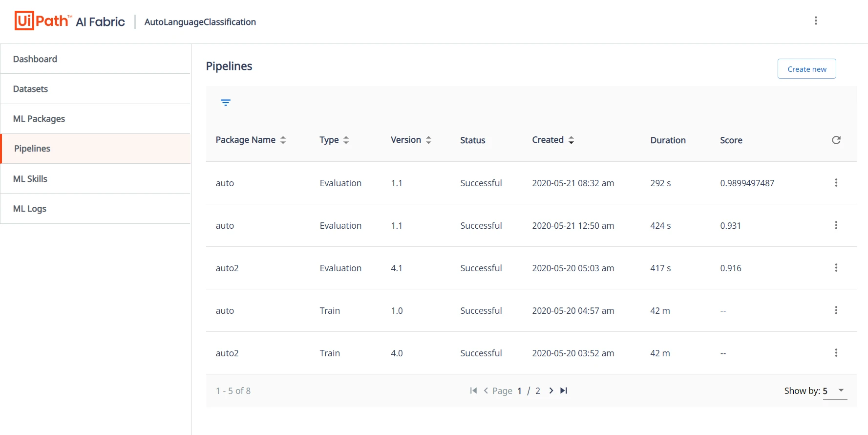Click the Package Name column header
868x435 pixels.
246,140
